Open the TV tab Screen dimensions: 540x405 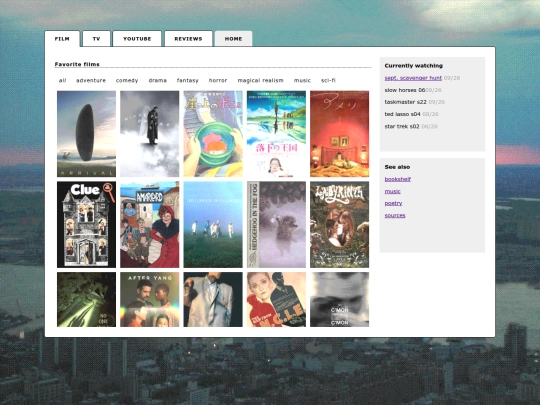96,39
